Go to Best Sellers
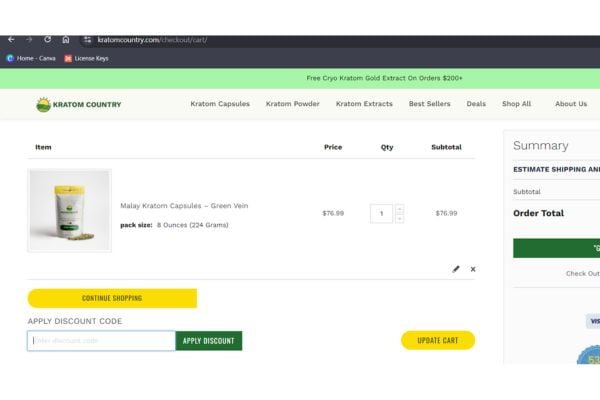Image resolution: width=600 pixels, height=400 pixels. (x=430, y=104)
